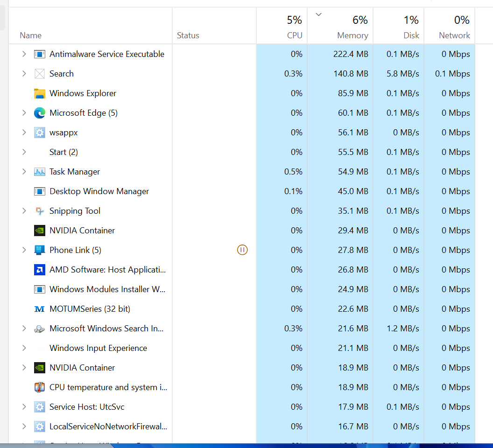The height and width of the screenshot is (448, 493).
Task: Expand Service Host: UtcSvc entry
Action: pos(24,407)
